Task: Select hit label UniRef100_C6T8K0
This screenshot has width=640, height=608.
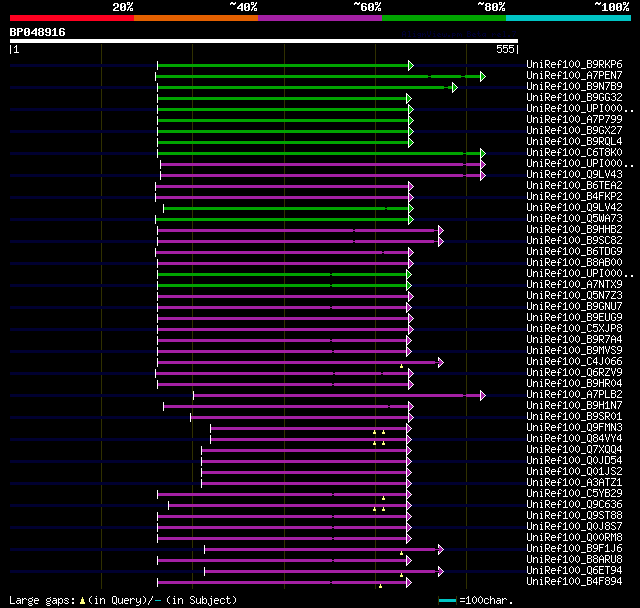Action: [574, 153]
